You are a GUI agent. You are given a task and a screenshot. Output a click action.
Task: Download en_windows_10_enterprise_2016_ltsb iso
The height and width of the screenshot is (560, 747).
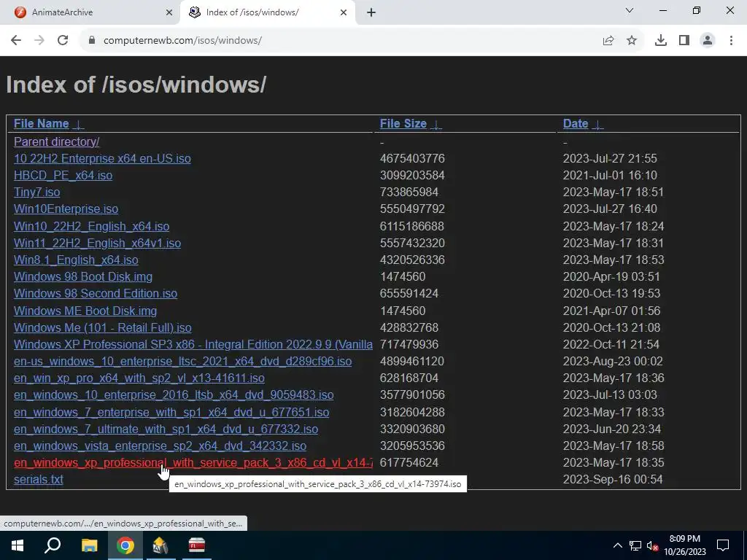pos(174,394)
